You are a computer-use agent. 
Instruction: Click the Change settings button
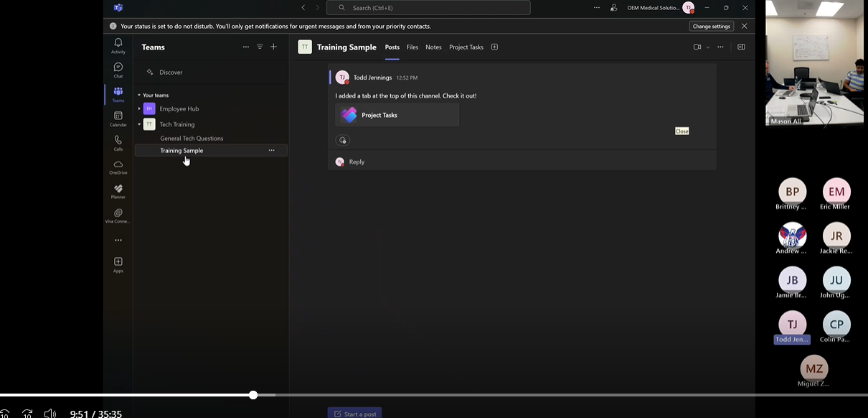point(712,27)
